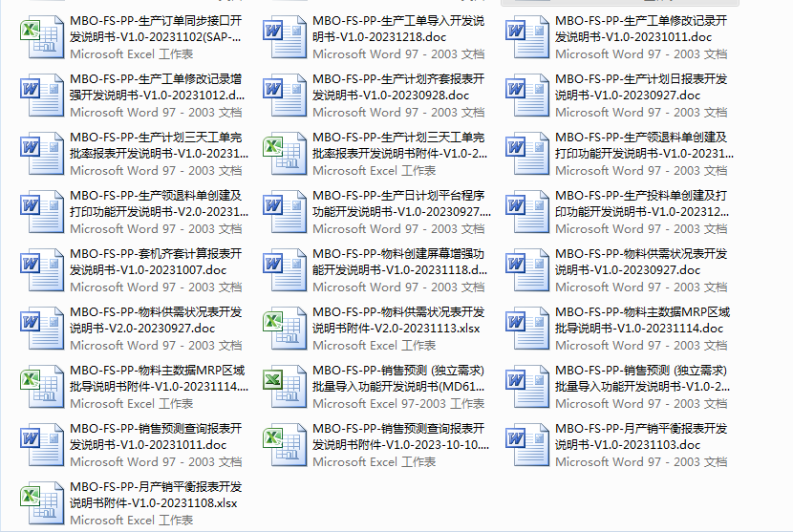Click file name 生产领退料单创建及打印功能 V2.0
The width and height of the screenshot is (793, 532).
click(x=156, y=203)
